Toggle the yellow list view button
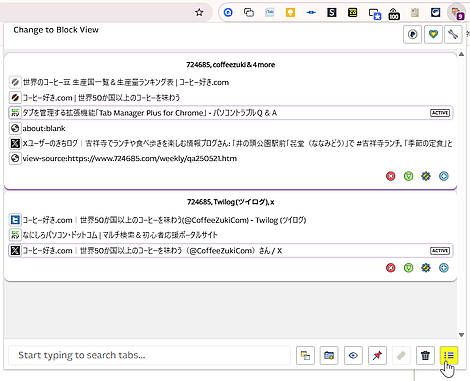Image resolution: width=470 pixels, height=381 pixels. pos(449,355)
